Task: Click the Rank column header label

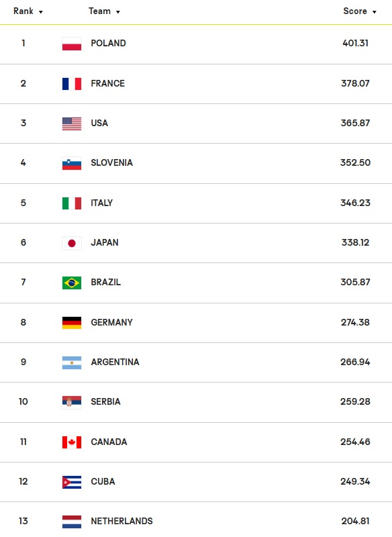Action: click(23, 11)
